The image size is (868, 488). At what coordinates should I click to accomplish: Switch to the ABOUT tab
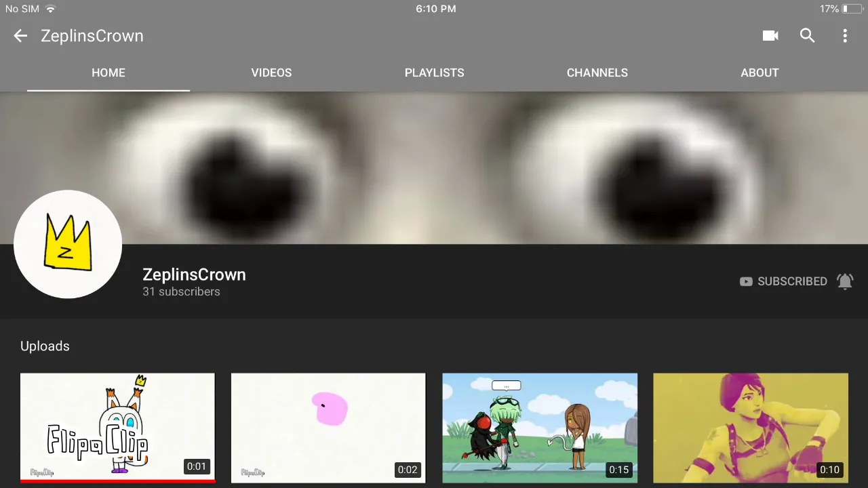759,73
